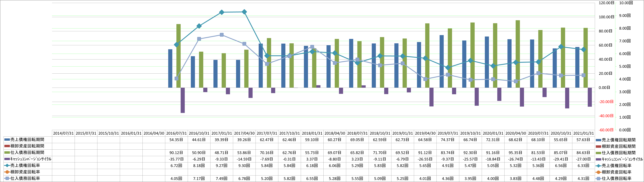Image resolution: width=644 pixels, height=182 pixels.
Task: Select the 棚卸資産回転期間 row header in the data table
Action: pyautogui.click(x=28, y=146)
